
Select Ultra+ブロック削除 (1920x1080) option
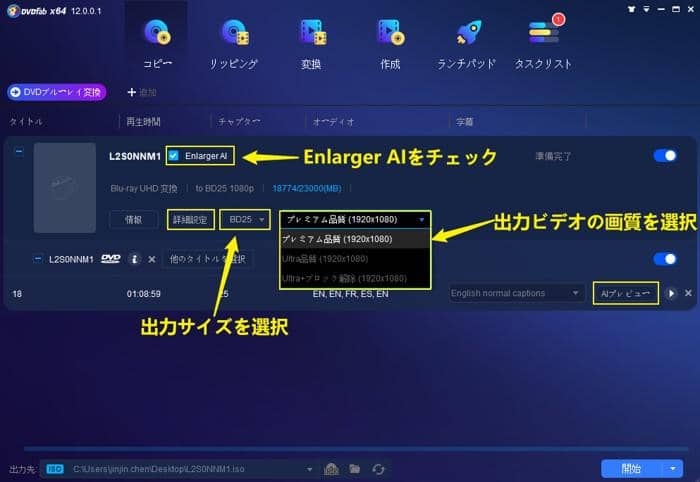[x=355, y=278]
